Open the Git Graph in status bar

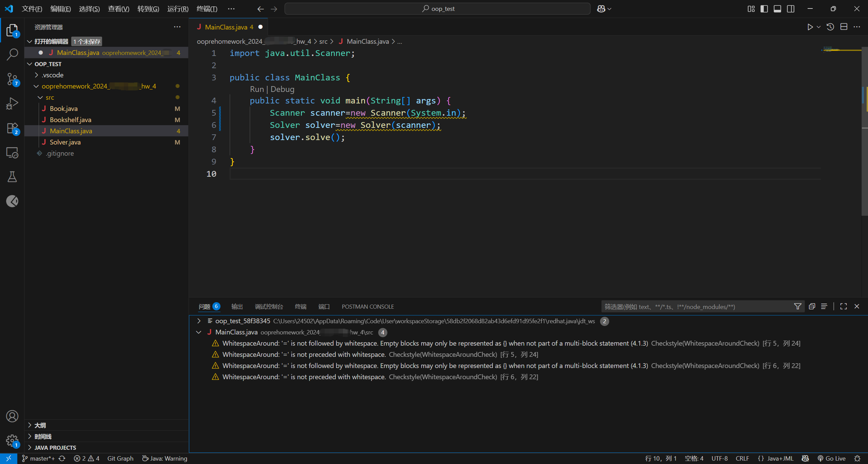pos(120,459)
